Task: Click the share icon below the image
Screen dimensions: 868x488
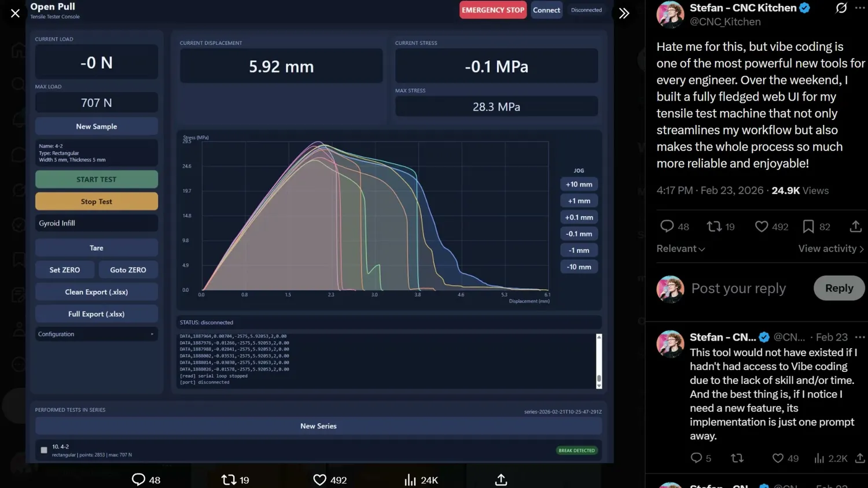Action: 501,479
